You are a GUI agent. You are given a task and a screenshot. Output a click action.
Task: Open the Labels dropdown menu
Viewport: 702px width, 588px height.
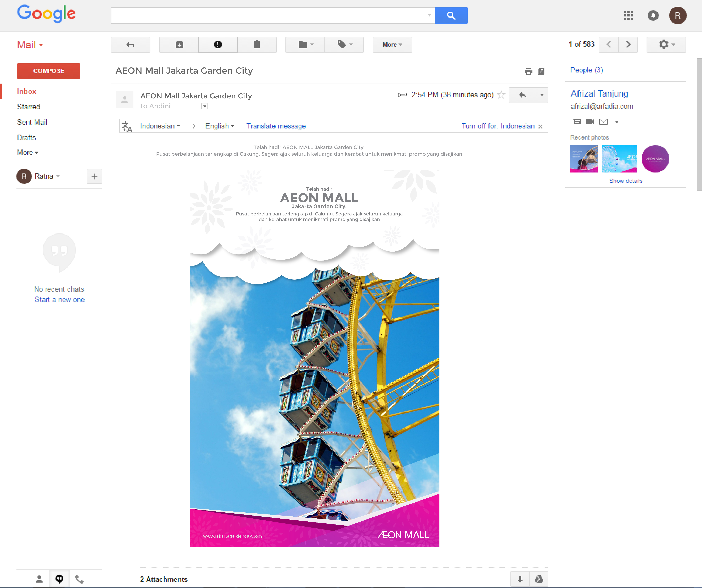click(x=345, y=44)
